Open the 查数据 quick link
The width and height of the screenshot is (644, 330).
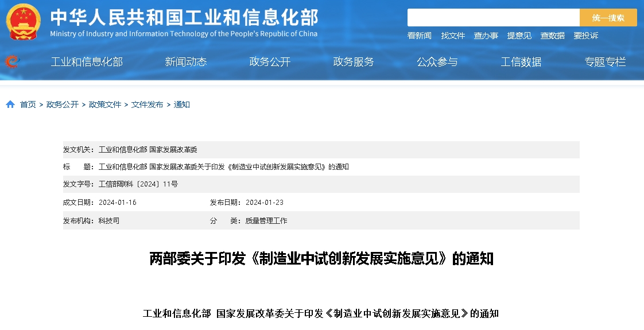point(552,36)
